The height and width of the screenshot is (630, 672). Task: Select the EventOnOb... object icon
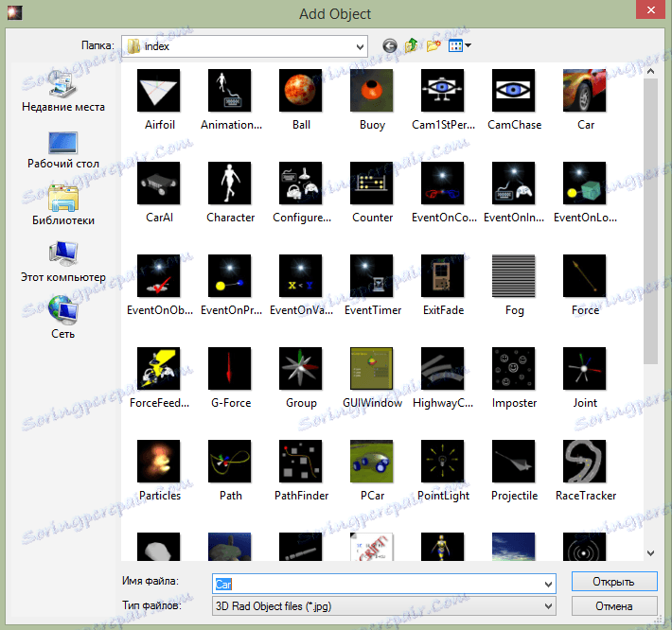(159, 276)
